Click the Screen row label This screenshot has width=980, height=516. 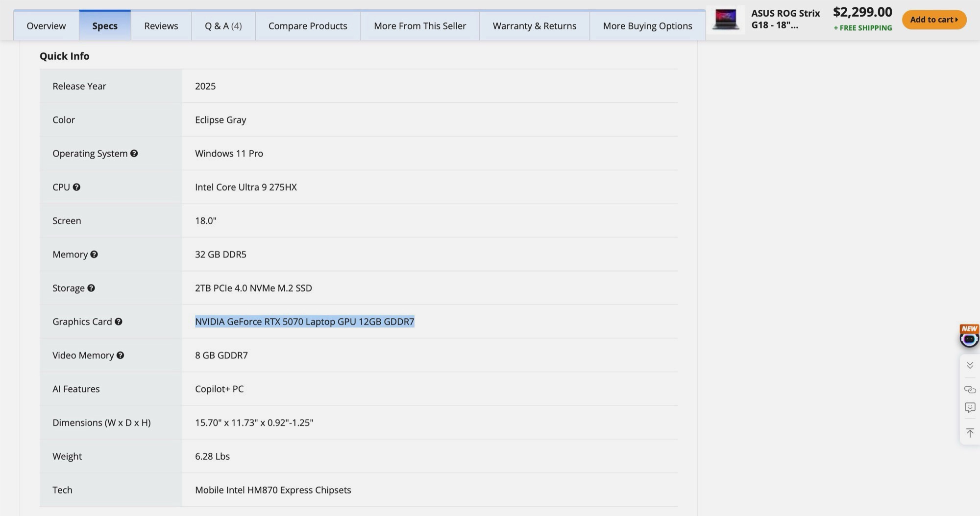(x=67, y=221)
